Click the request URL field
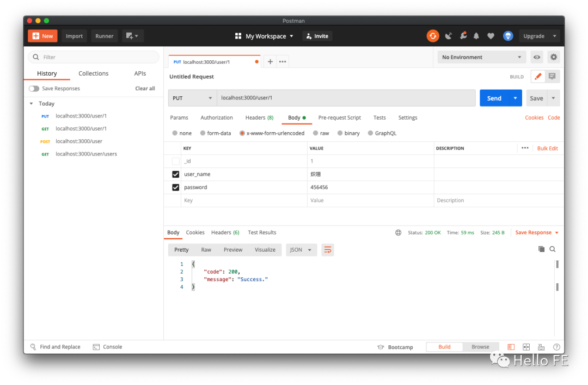 346,98
